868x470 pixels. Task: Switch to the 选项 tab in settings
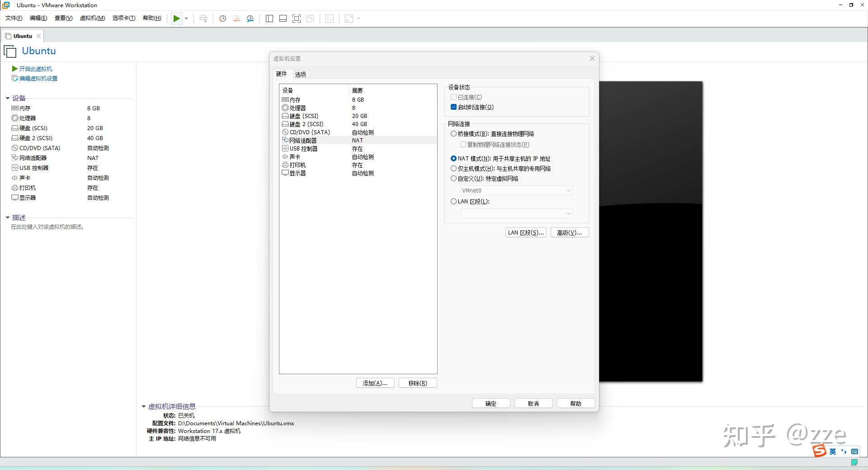point(300,74)
